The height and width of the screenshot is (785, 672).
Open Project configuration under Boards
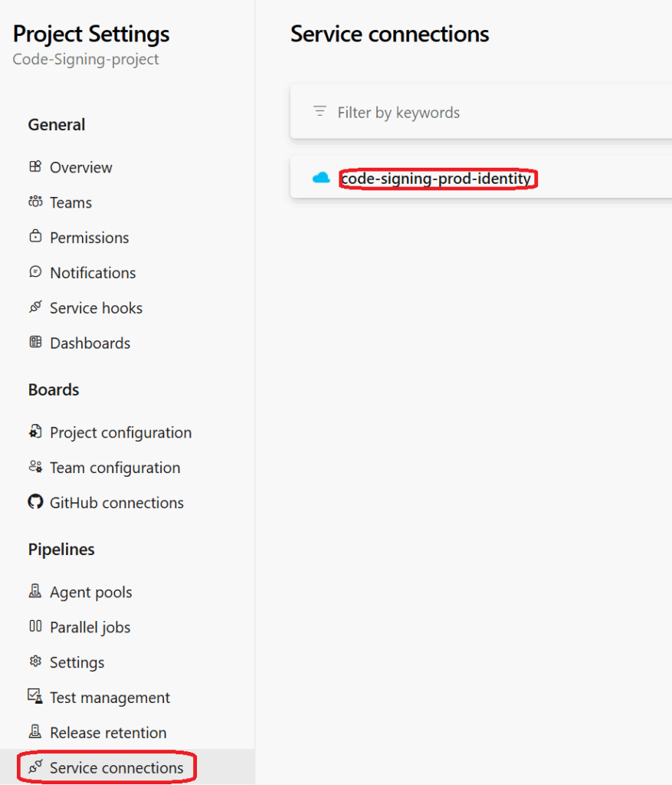coord(120,432)
